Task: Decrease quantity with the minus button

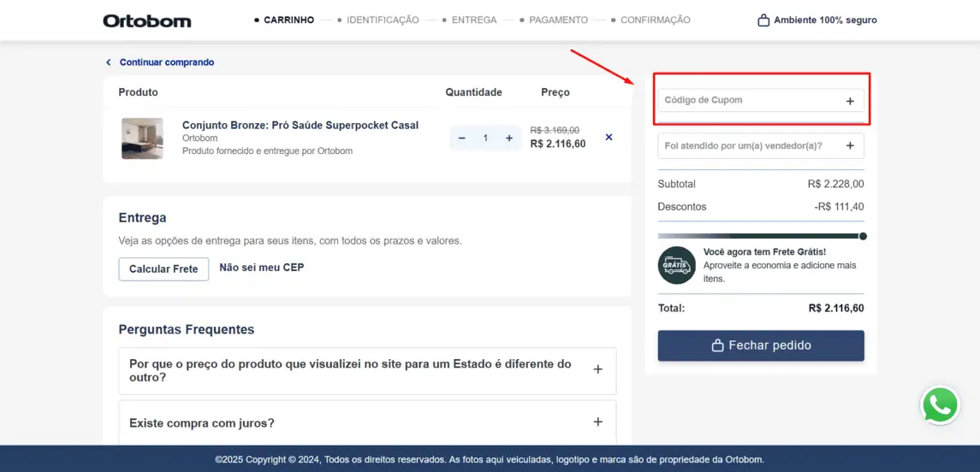Action: pos(462,138)
